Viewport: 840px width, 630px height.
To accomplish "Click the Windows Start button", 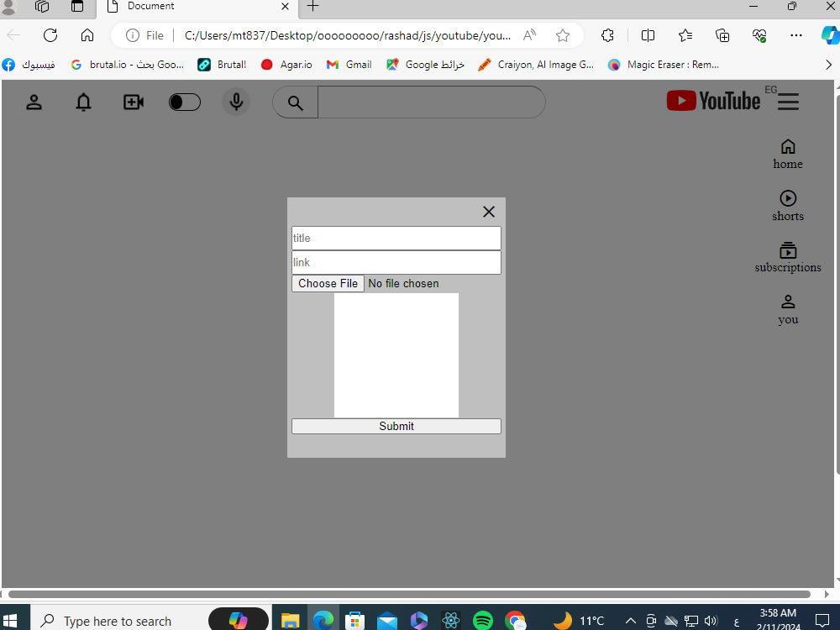I will (x=10, y=621).
